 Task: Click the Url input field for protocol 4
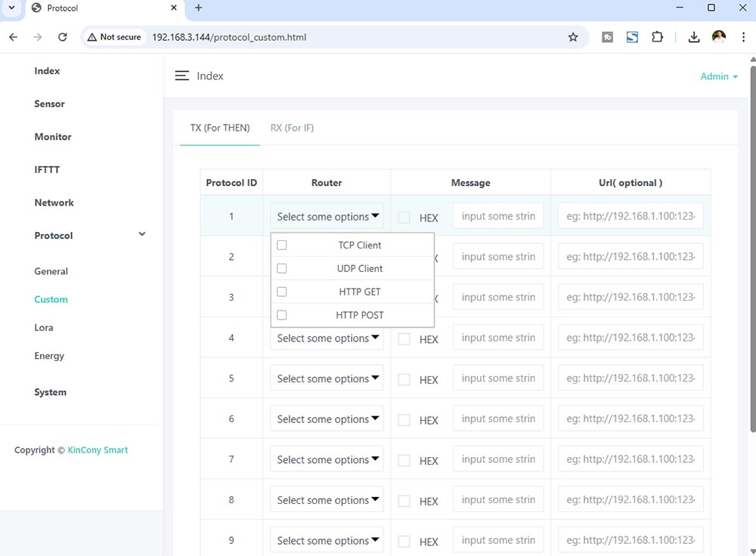(631, 338)
